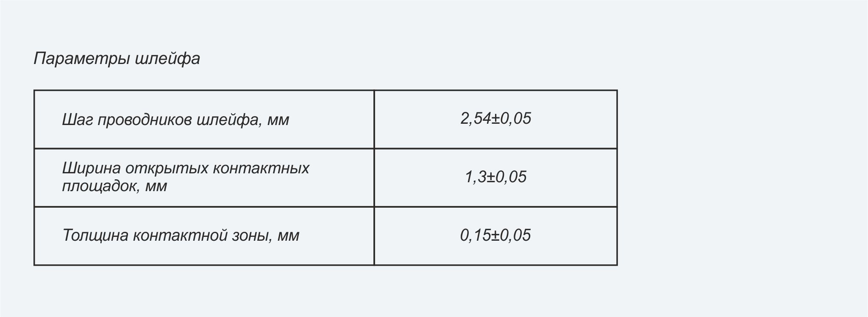The height and width of the screenshot is (317, 868).
Task: Click the value 0,15±0,05
Action: (x=495, y=235)
